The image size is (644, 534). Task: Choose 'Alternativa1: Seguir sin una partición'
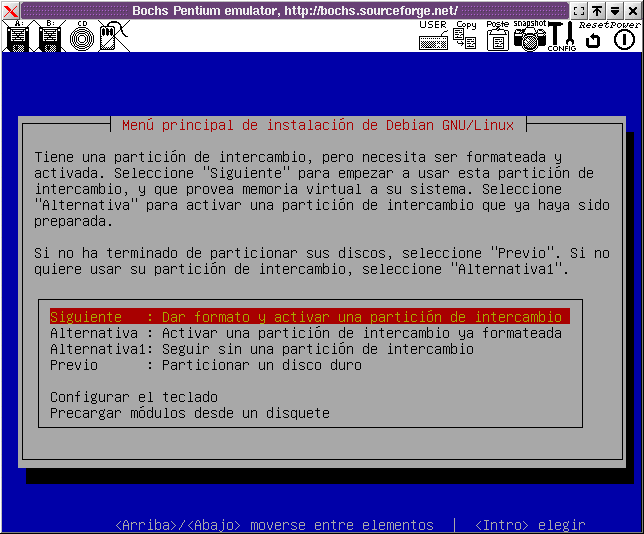pyautogui.click(x=262, y=349)
